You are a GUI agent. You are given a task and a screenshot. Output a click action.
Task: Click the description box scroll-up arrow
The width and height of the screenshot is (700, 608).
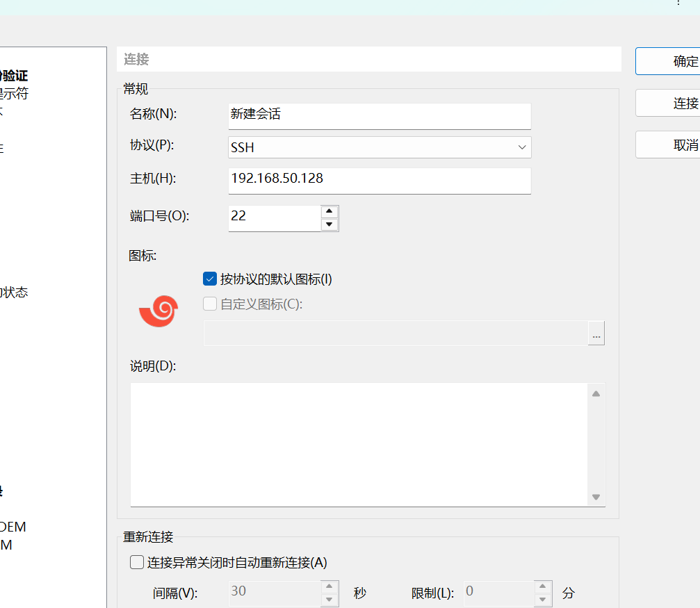pos(596,393)
